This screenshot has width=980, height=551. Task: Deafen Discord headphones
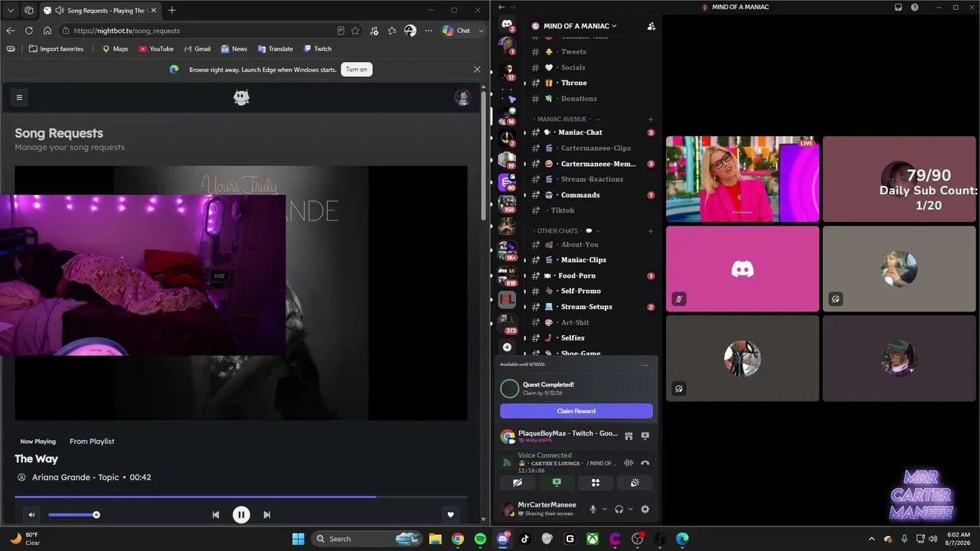619,509
